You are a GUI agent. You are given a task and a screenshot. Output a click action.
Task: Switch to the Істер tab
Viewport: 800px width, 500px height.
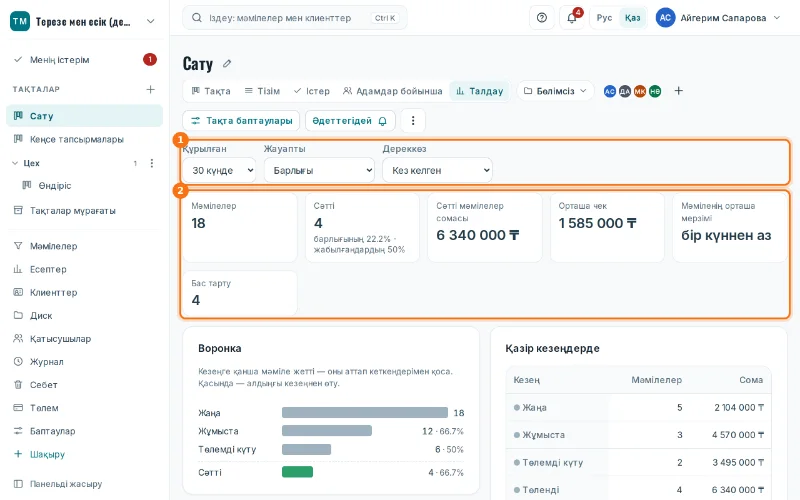click(312, 91)
